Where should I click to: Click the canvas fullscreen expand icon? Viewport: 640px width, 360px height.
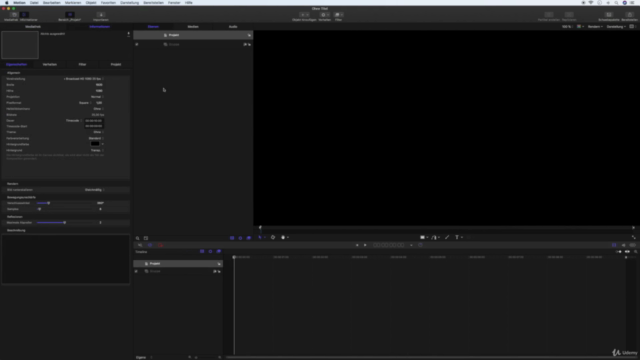(x=633, y=237)
